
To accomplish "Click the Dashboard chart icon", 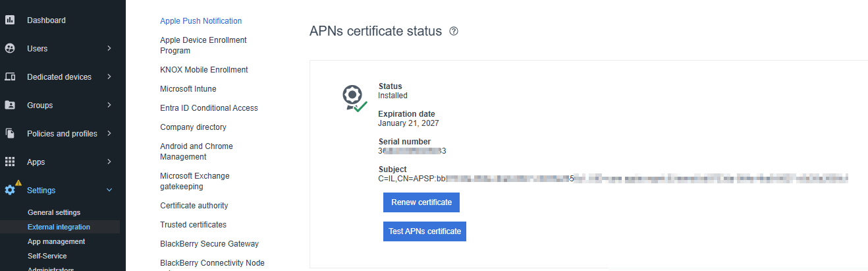I will click(10, 20).
